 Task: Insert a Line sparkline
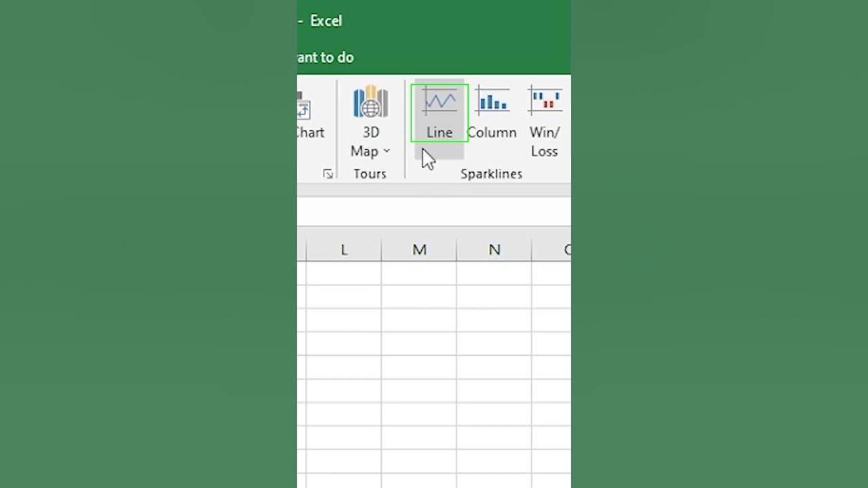439,113
